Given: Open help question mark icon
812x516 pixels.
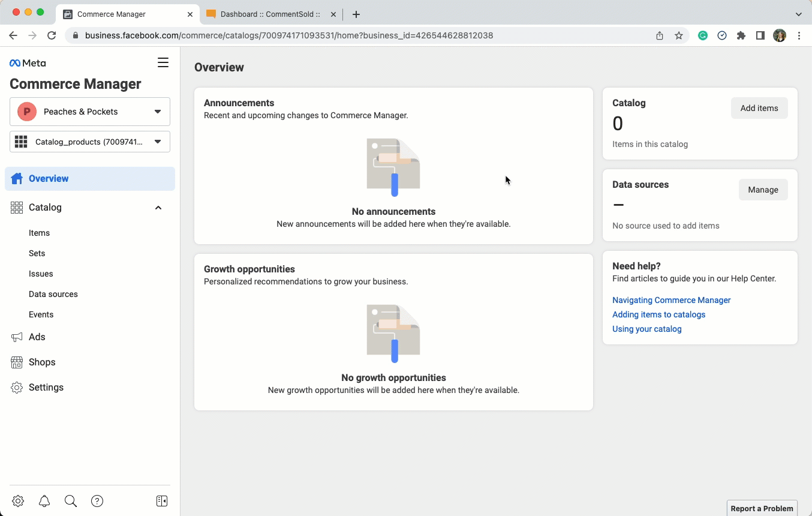Looking at the screenshot, I should point(97,501).
